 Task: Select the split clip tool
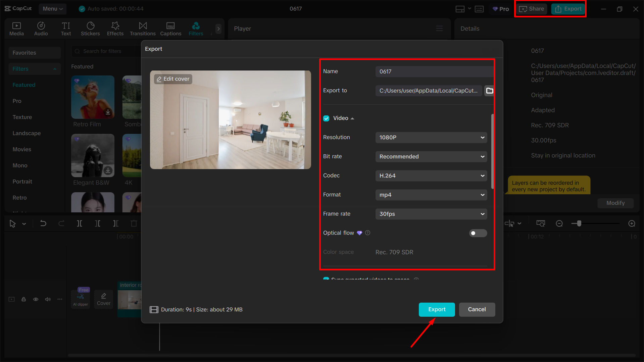click(x=80, y=223)
